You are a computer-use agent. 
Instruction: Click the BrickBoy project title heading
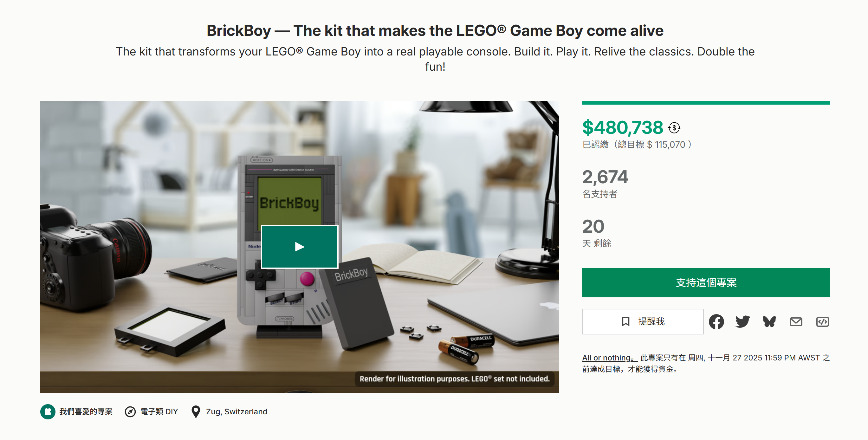[435, 31]
